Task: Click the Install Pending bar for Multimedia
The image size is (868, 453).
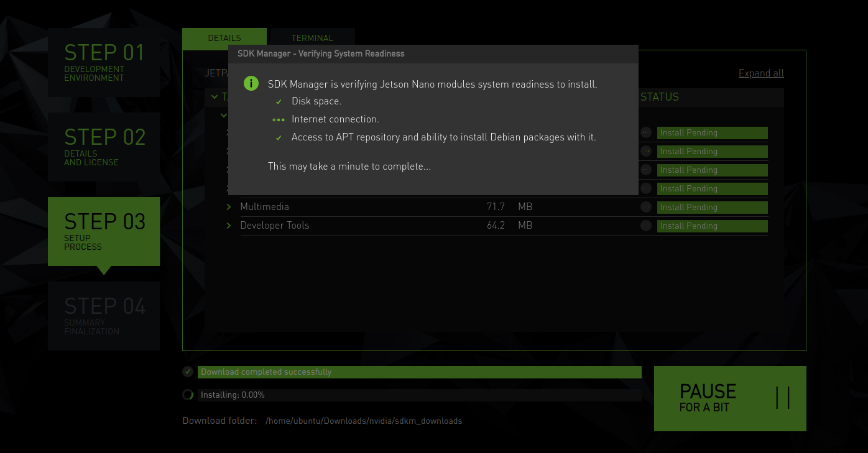Action: (x=713, y=207)
